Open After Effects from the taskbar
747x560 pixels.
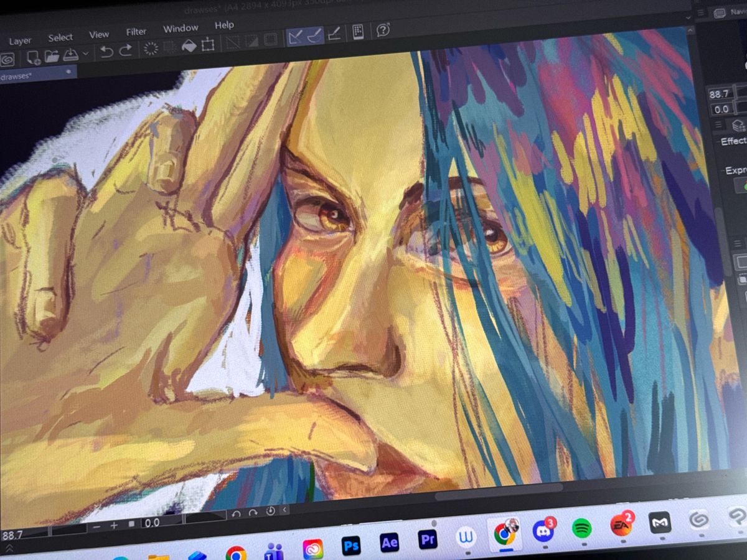(x=390, y=543)
